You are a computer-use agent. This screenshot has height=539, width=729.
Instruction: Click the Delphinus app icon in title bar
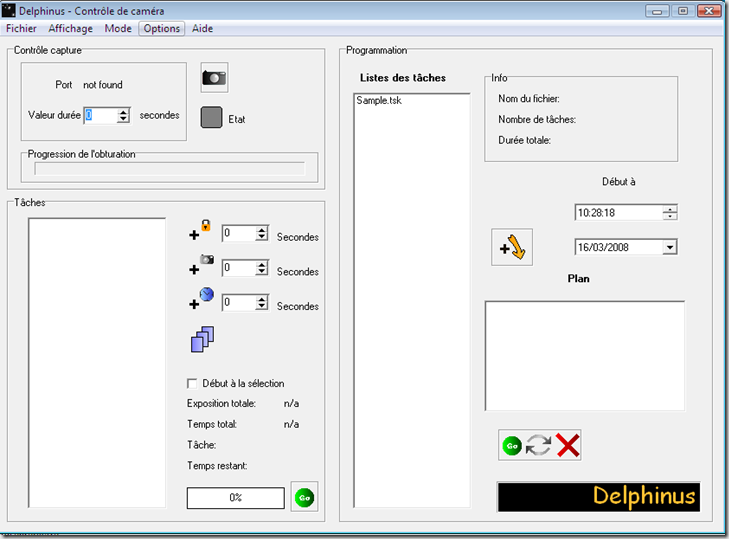point(8,10)
